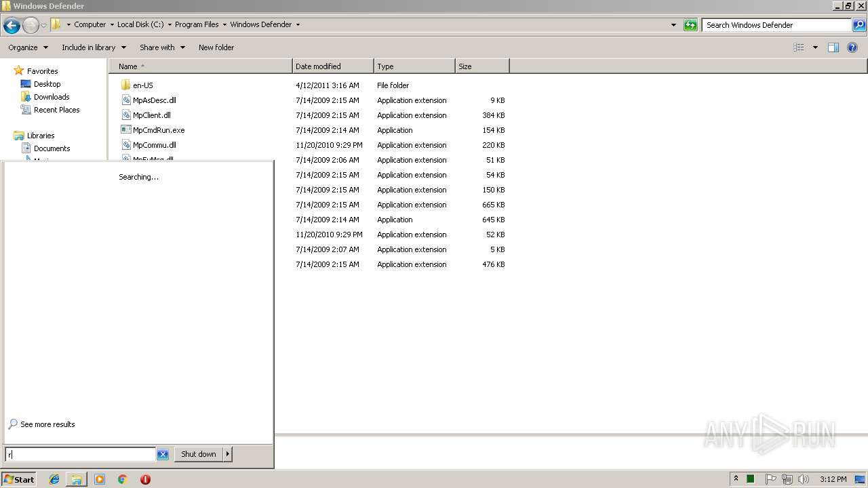This screenshot has height=488, width=868.
Task: Change your view icon
Action: pos(799,47)
